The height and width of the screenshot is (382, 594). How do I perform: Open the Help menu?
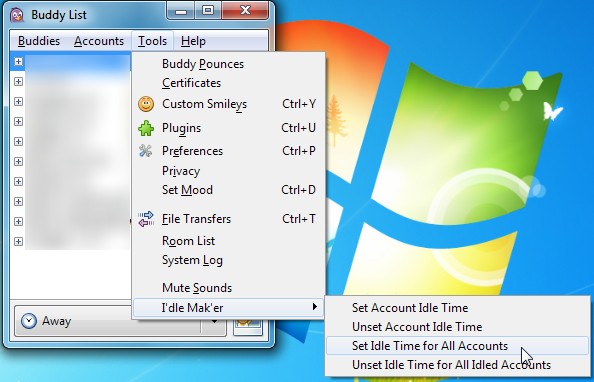(x=193, y=41)
